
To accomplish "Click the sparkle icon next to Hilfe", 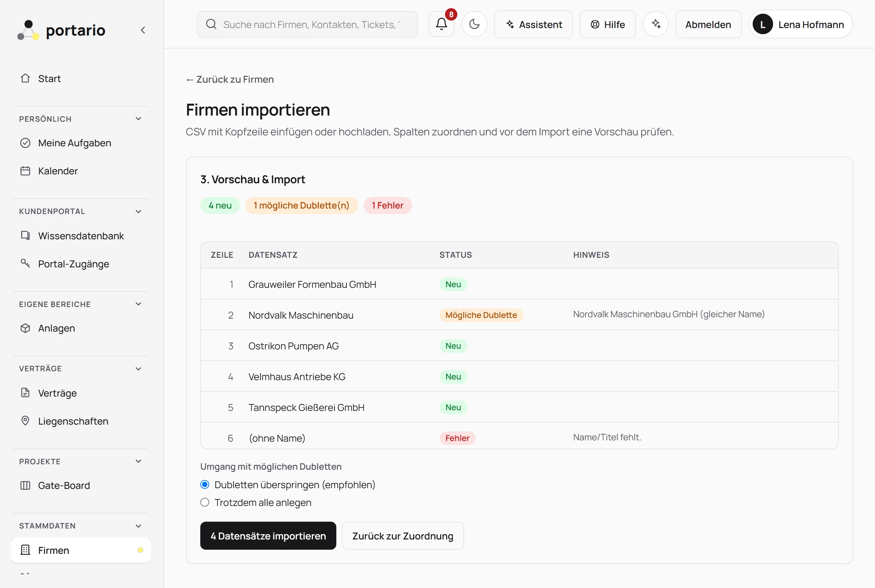I will (x=655, y=24).
